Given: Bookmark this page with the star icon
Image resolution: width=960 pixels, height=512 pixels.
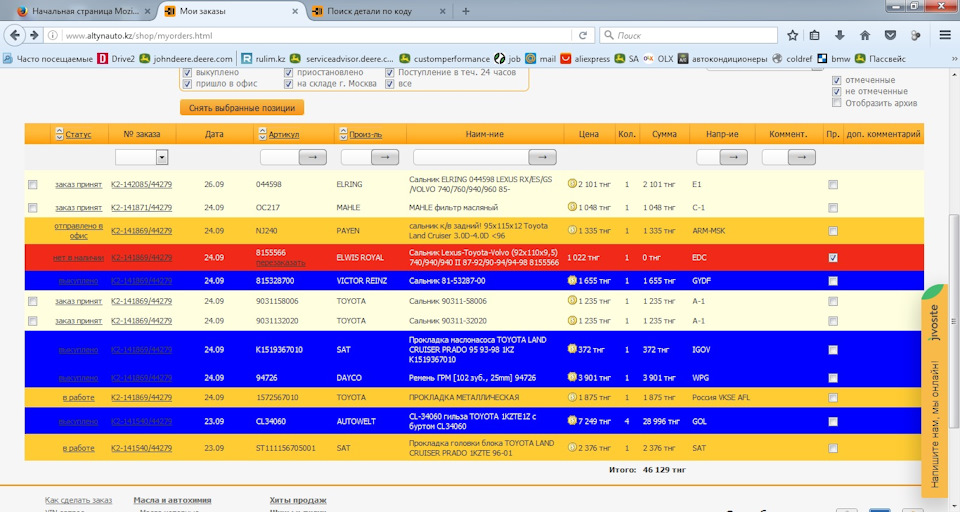Looking at the screenshot, I should (793, 35).
